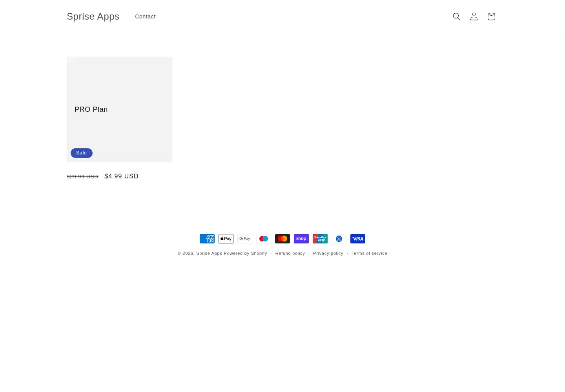
Task: Open the Sprise Apps store logo link
Action: click(93, 16)
